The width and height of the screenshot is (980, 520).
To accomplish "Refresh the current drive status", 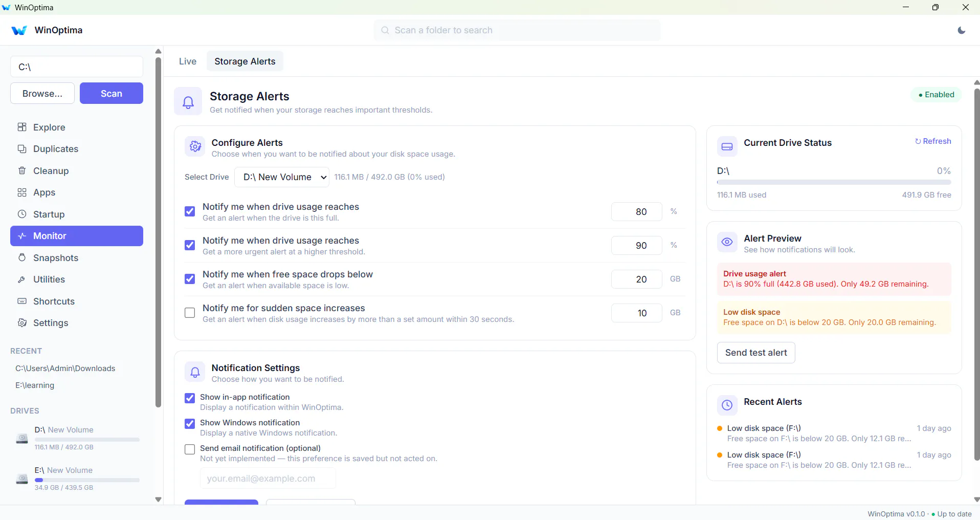I will coord(933,141).
